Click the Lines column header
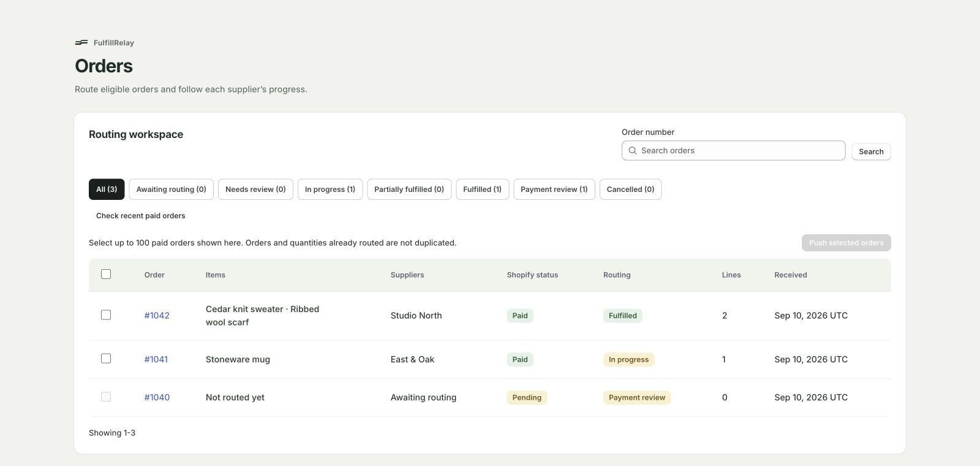This screenshot has width=980, height=466. click(x=731, y=275)
